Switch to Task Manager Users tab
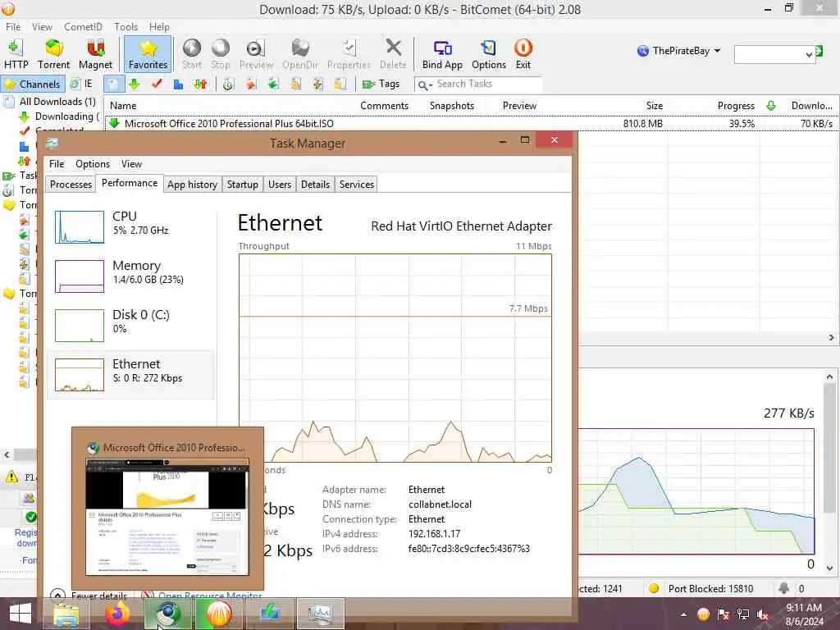Viewport: 840px width, 630px height. click(x=280, y=185)
